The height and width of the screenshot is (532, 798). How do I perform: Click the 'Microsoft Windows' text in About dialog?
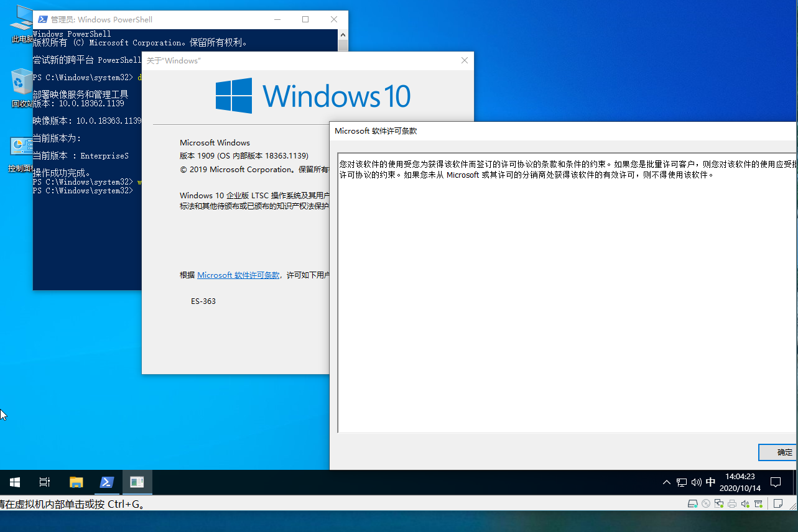(x=215, y=143)
